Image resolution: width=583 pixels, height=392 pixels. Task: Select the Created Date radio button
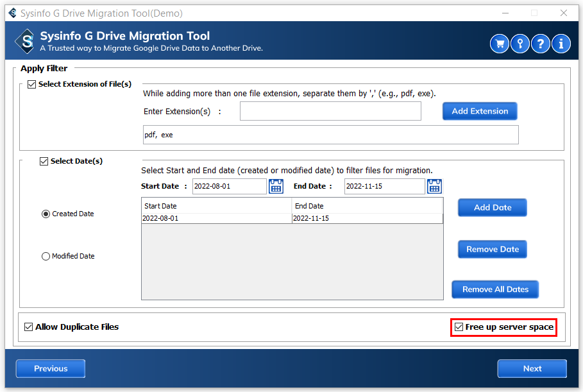tap(46, 214)
